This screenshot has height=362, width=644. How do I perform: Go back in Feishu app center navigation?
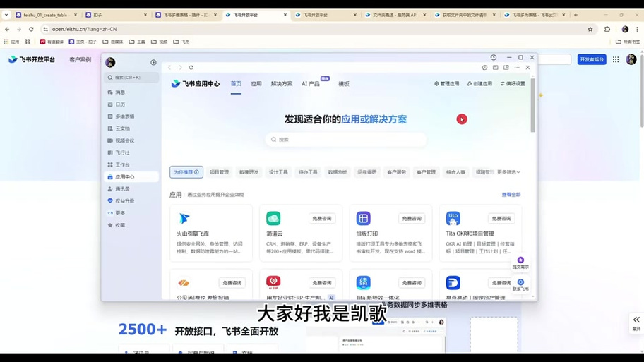click(x=169, y=67)
